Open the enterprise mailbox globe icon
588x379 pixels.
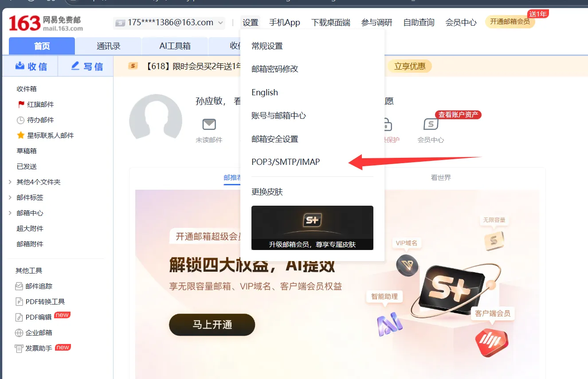19,333
